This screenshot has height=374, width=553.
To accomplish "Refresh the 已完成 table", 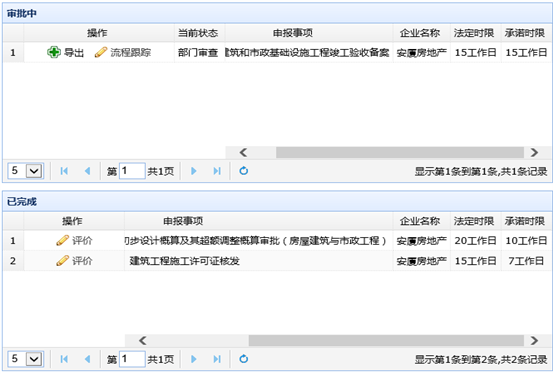I will [244, 359].
